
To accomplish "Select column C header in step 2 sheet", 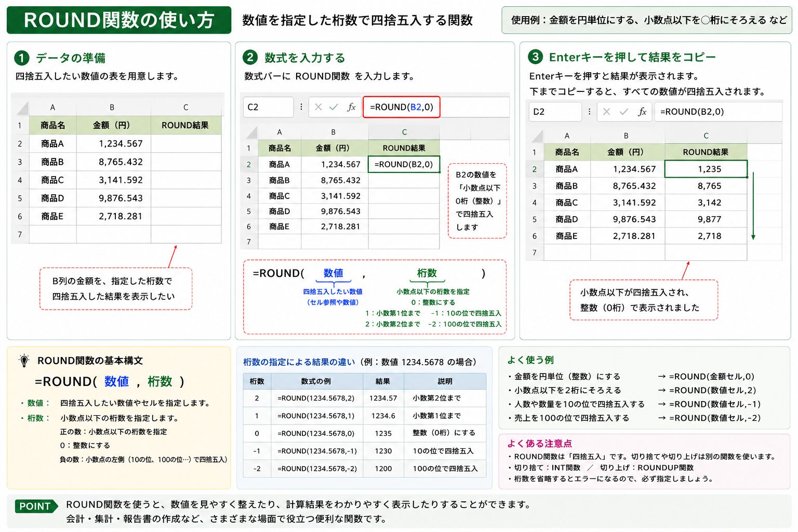I will (x=404, y=132).
